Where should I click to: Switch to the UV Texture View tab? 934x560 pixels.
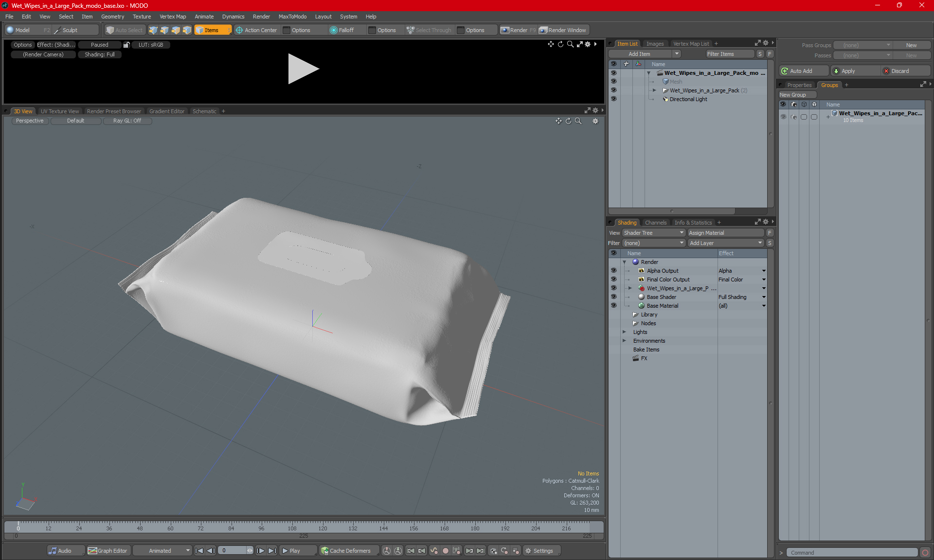(x=59, y=111)
